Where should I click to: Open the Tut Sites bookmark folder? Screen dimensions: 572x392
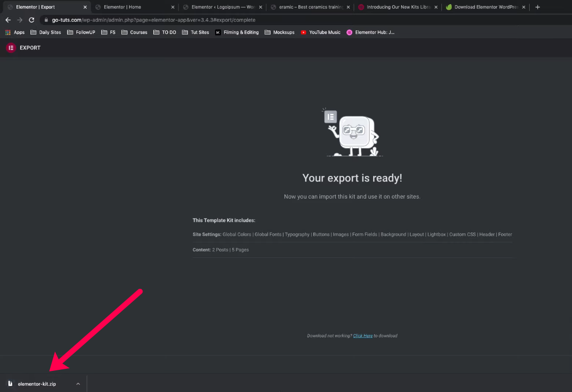196,32
